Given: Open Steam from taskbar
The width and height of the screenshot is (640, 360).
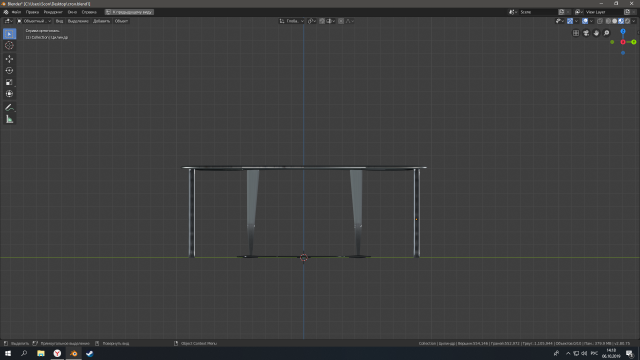Looking at the screenshot, I should coord(90,353).
